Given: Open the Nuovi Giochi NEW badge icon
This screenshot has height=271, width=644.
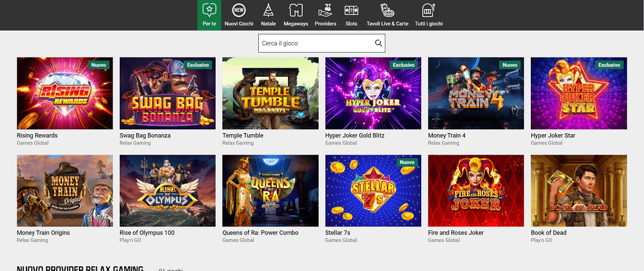Looking at the screenshot, I should click(x=239, y=10).
